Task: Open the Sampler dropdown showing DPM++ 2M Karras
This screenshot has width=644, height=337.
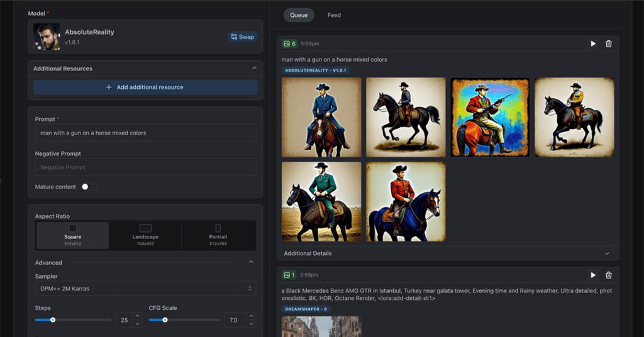Action: (145, 289)
